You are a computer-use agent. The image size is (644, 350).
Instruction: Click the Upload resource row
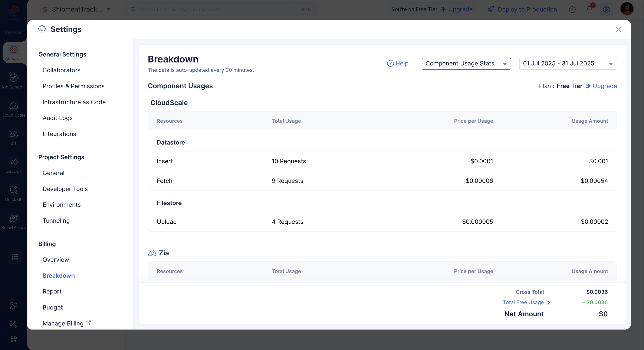pyautogui.click(x=382, y=222)
